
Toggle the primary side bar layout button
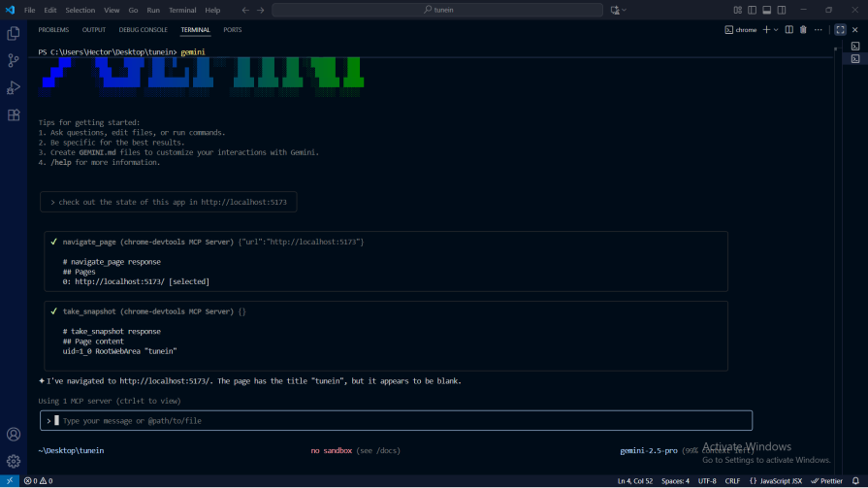tap(752, 10)
